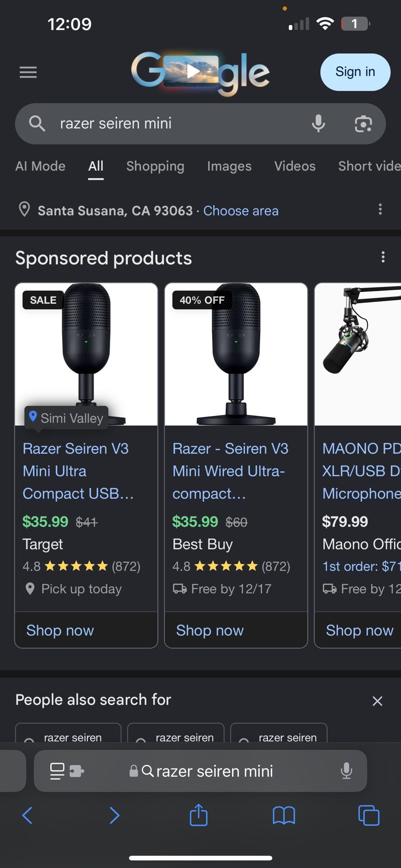Dismiss the People also search for section
The width and height of the screenshot is (401, 868).
coord(377,701)
